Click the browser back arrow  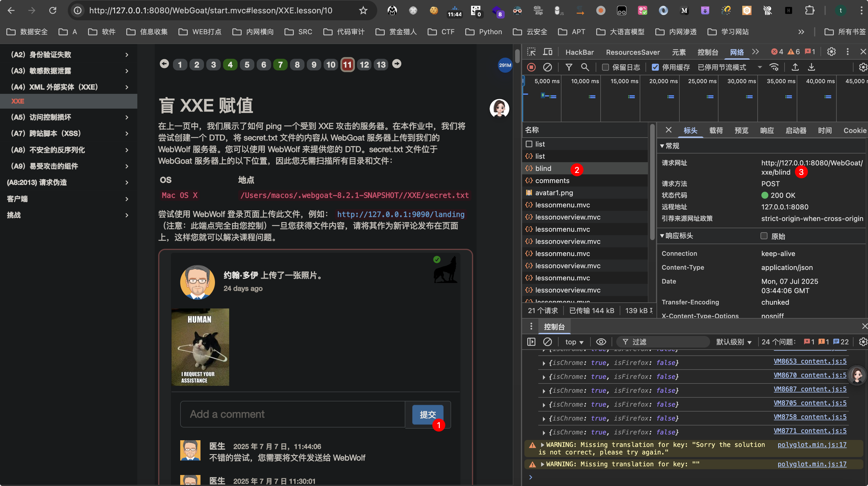(11, 10)
